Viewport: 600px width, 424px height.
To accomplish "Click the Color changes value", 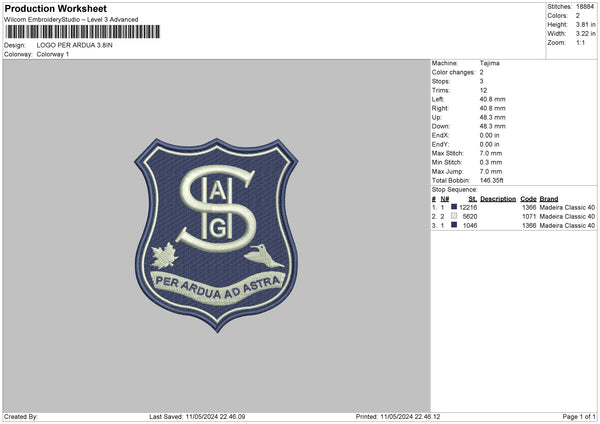I will (x=481, y=72).
